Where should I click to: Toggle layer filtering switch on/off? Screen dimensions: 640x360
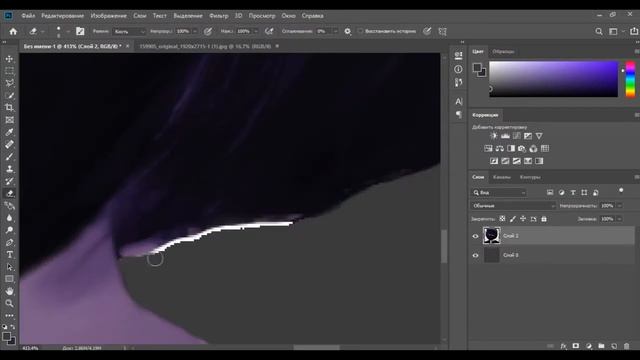pos(621,191)
